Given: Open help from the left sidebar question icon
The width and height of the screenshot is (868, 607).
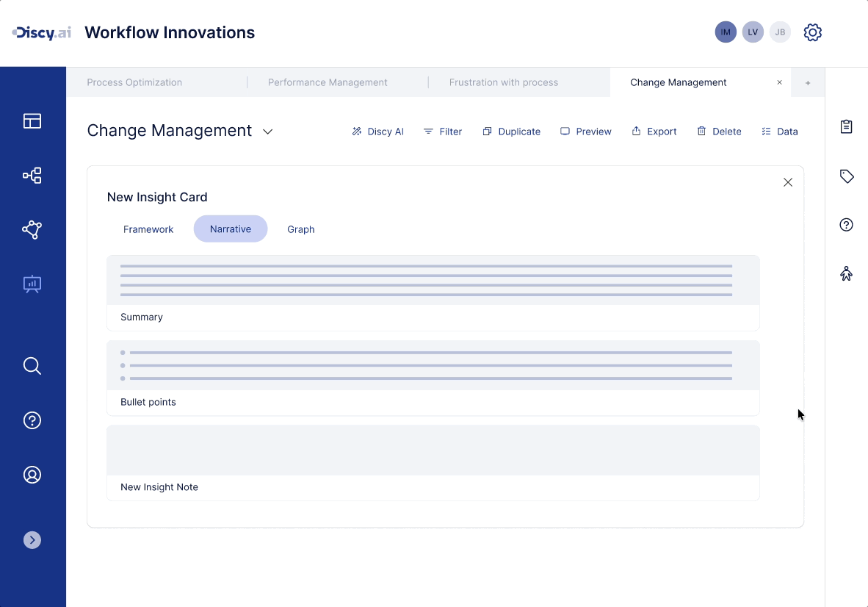Looking at the screenshot, I should (x=32, y=420).
